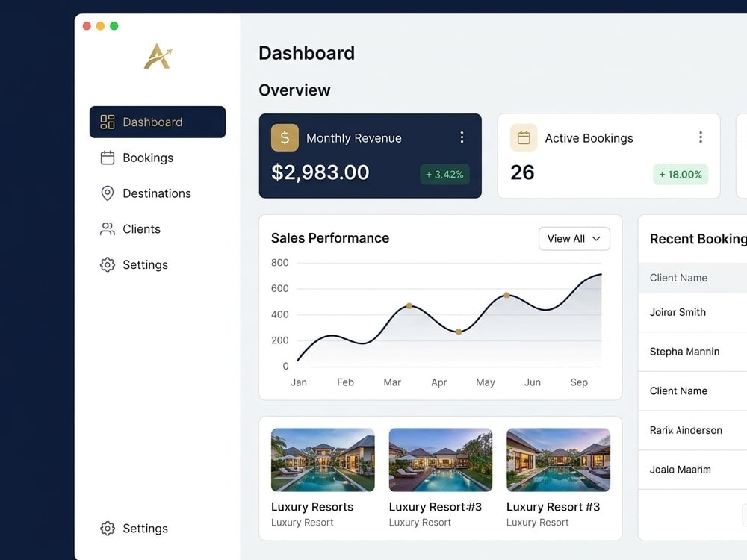
Task: Click the Dashboard grid icon
Action: coord(107,122)
